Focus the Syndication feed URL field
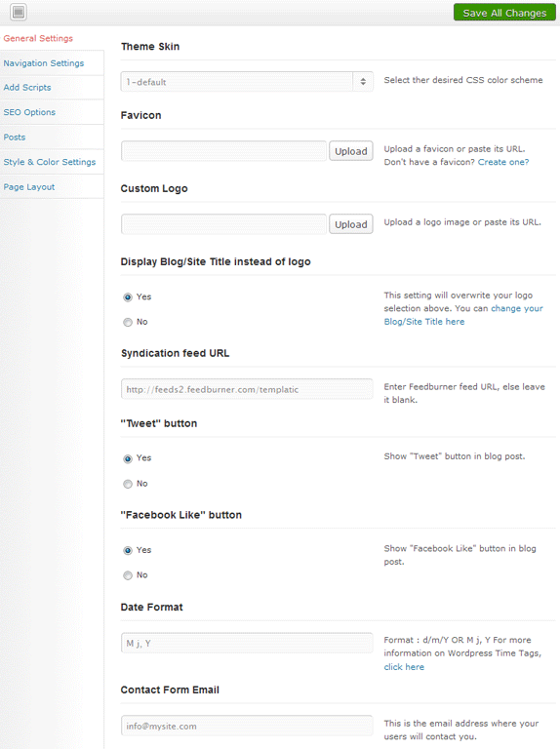The height and width of the screenshot is (749, 560). tap(247, 389)
